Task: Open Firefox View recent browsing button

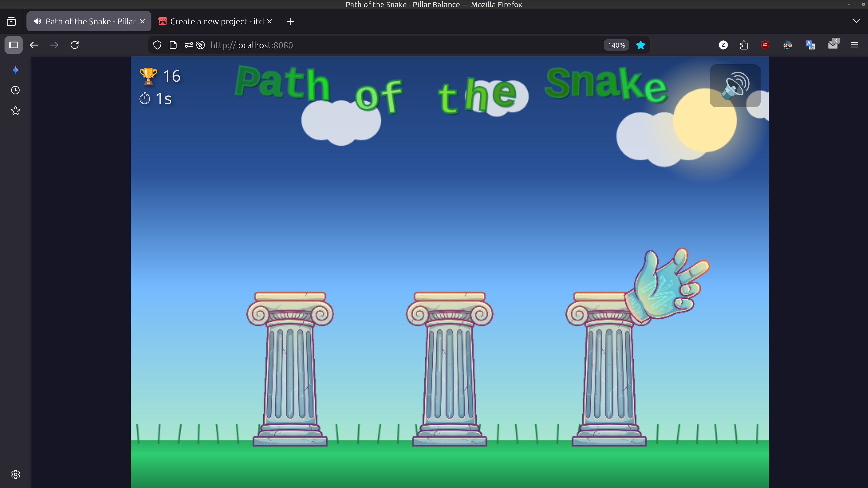Action: tap(12, 21)
